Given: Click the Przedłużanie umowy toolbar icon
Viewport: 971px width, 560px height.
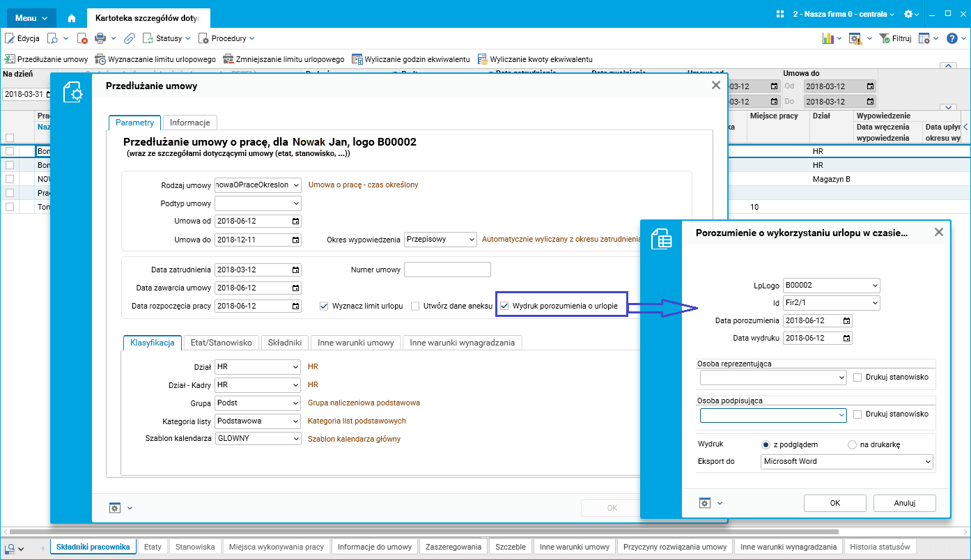Looking at the screenshot, I should 10,59.
